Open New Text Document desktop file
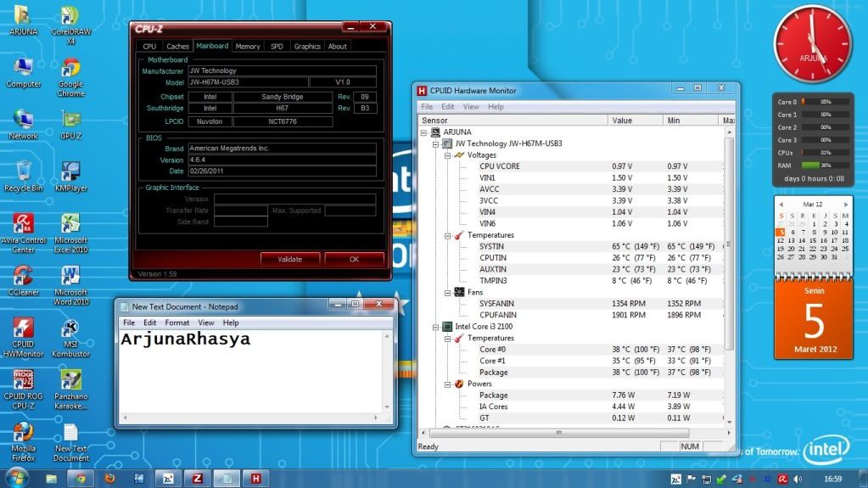868x488 pixels. [x=71, y=441]
